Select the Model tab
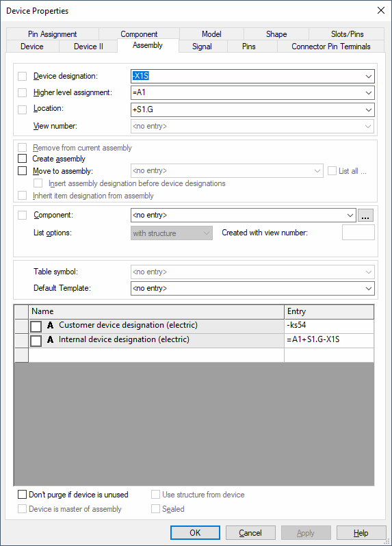 (211, 34)
